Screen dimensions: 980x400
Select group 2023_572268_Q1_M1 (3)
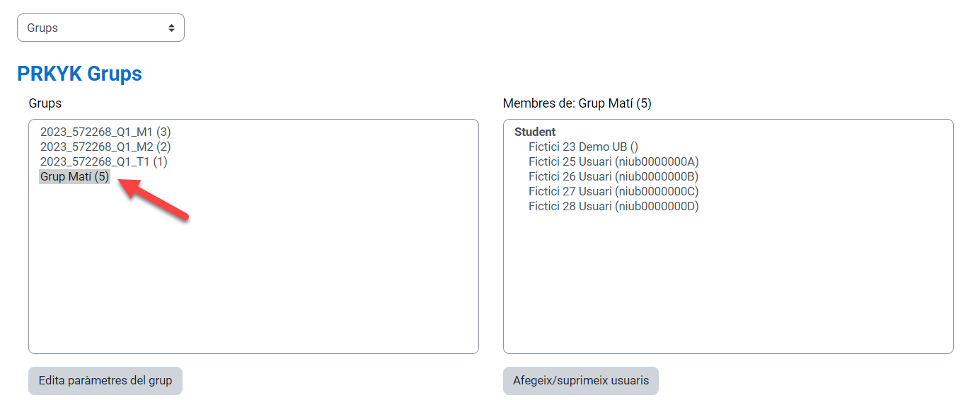(x=105, y=132)
